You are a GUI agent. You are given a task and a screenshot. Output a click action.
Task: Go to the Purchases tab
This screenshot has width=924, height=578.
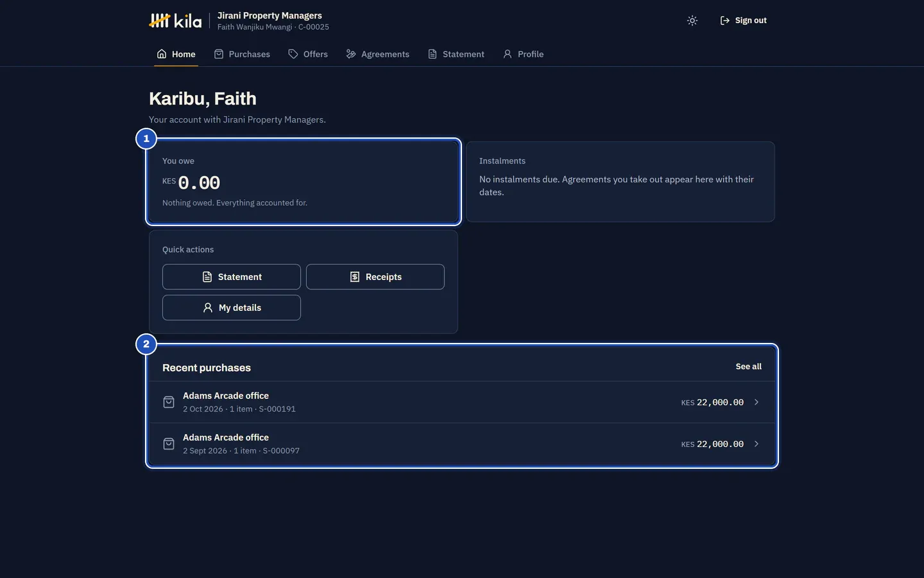click(x=242, y=54)
